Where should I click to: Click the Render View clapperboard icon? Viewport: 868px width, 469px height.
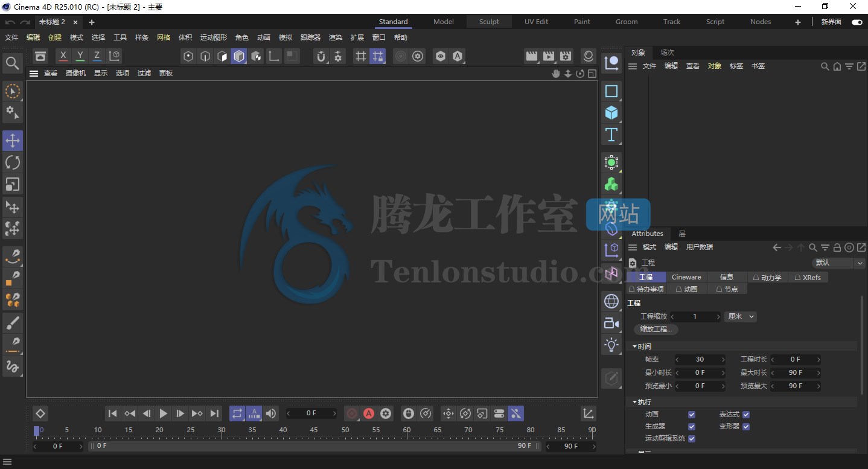click(x=532, y=56)
